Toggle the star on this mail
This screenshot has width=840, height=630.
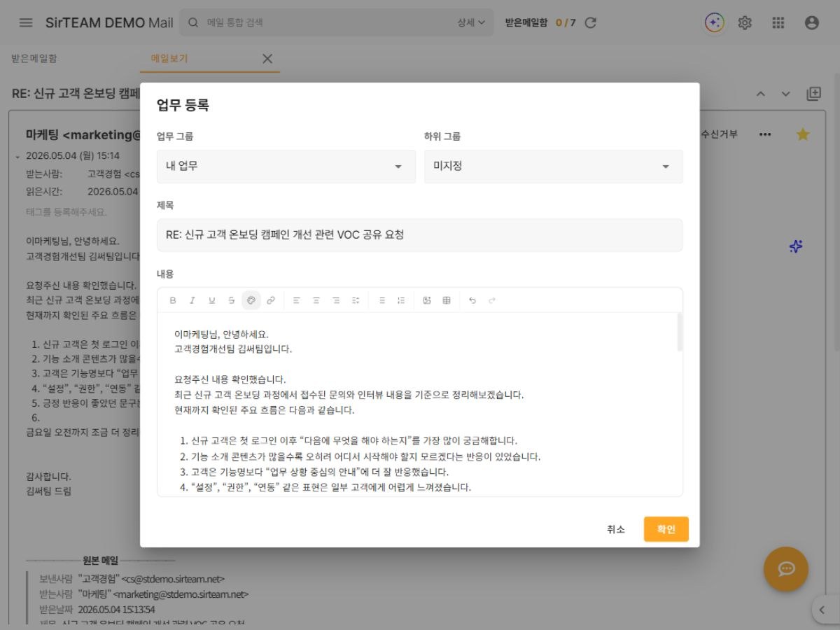tap(803, 134)
